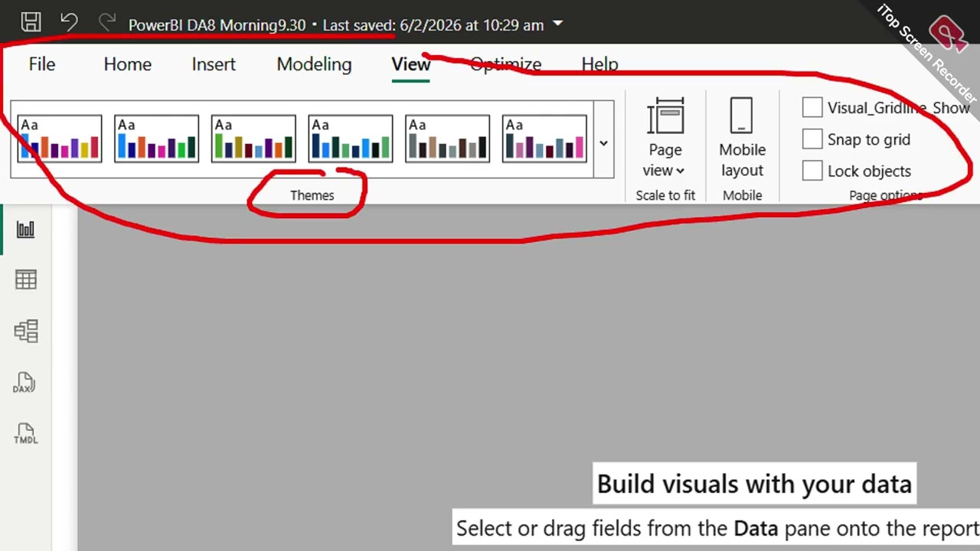980x551 pixels.
Task: Click the PowerBI DA8 Morning9.30 file name
Action: coord(217,25)
